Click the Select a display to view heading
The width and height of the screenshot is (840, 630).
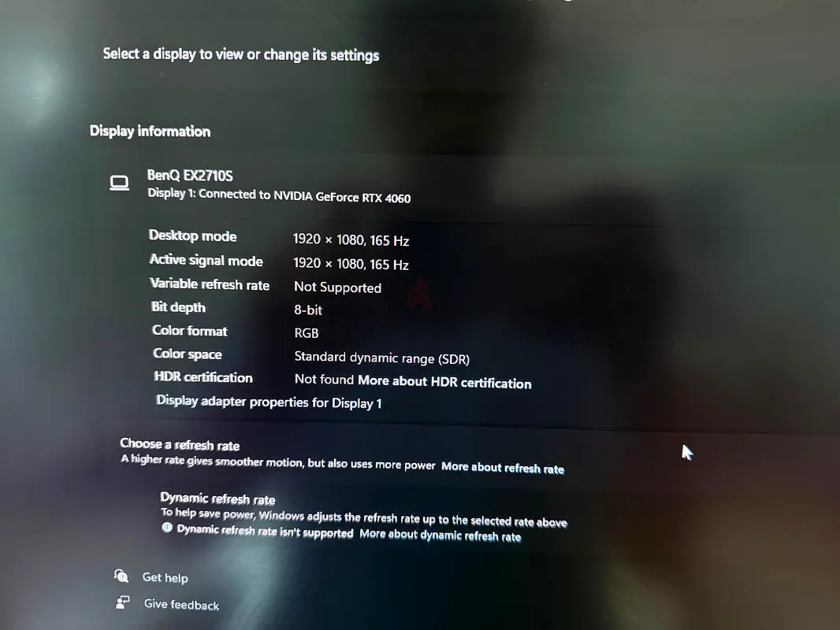point(241,54)
